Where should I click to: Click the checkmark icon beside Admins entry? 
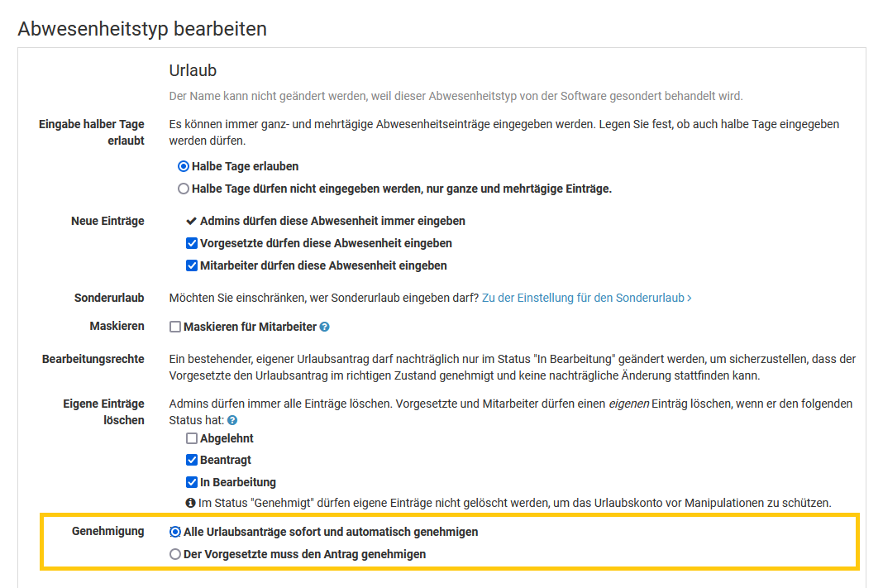tap(192, 222)
